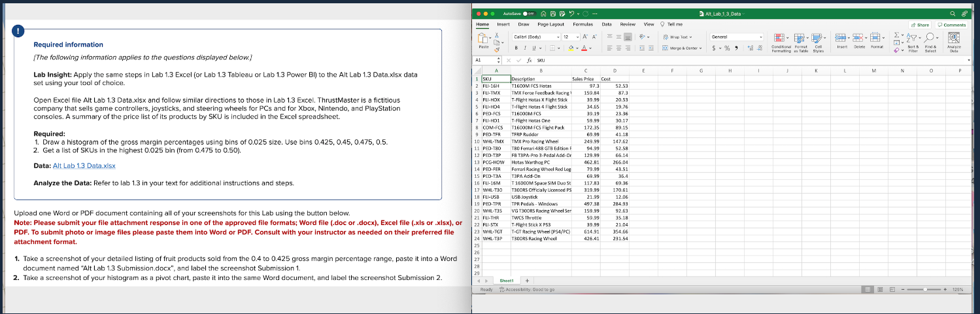Toggle Middle Align button
This screenshot has width=980, height=314.
tap(618, 37)
